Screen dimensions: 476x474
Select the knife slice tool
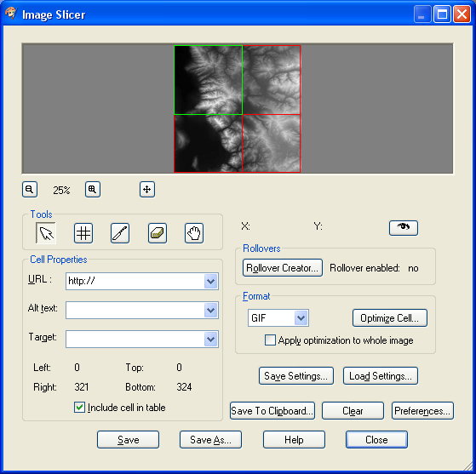[120, 233]
